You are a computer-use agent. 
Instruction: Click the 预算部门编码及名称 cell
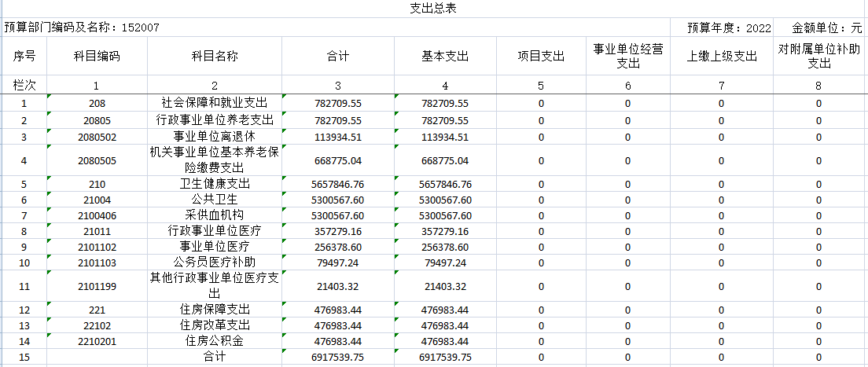point(82,28)
